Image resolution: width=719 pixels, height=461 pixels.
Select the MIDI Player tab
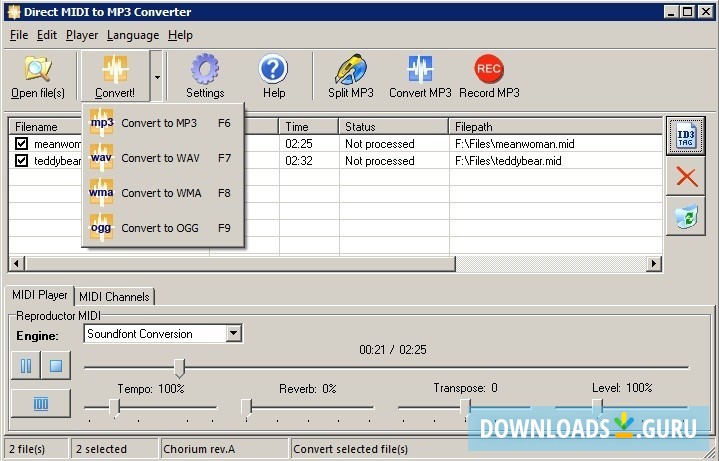point(40,295)
